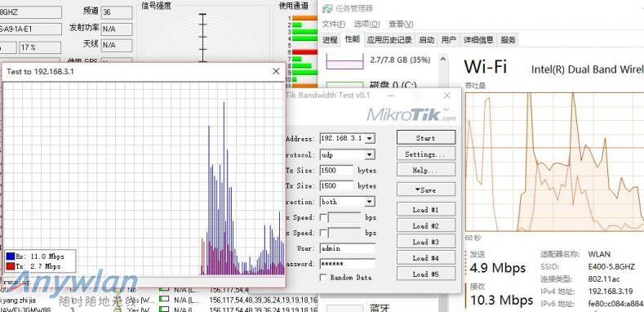This screenshot has width=644, height=312.
Task: Click the 17 % value field
Action: click(x=40, y=47)
